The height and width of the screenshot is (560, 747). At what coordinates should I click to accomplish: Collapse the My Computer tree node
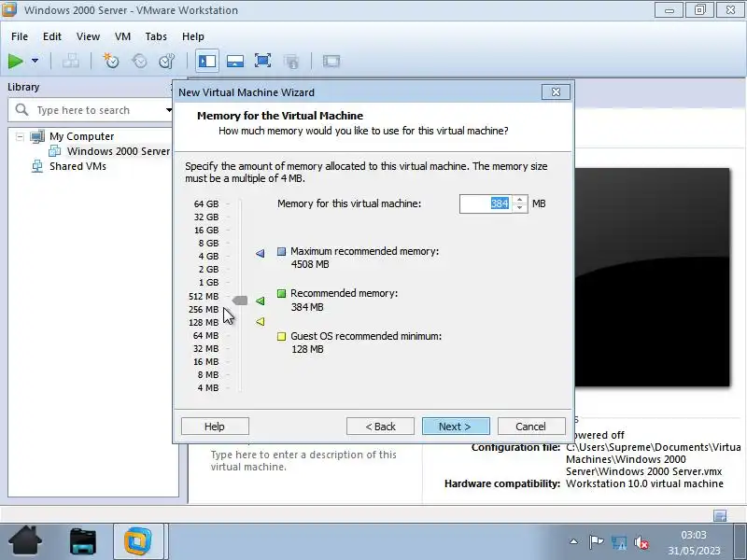click(20, 136)
